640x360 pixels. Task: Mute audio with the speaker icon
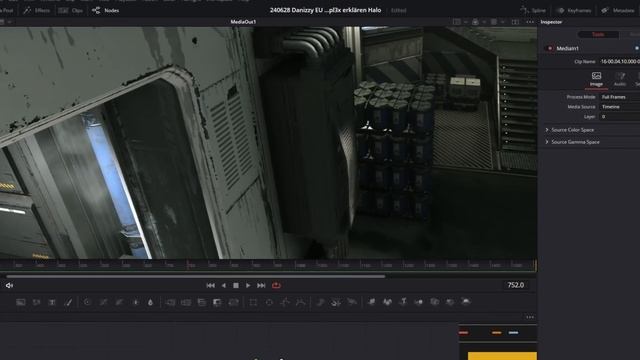9,285
